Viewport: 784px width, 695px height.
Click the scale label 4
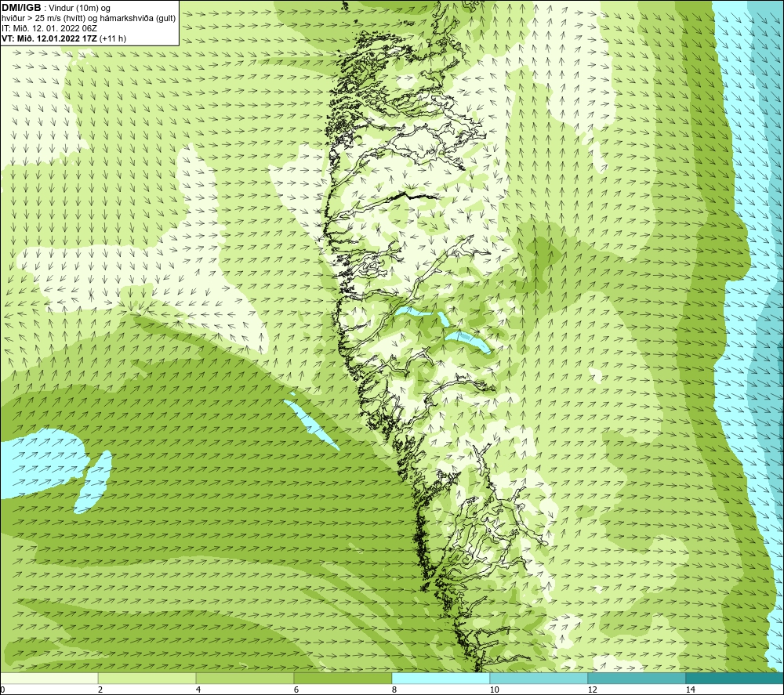point(198,690)
